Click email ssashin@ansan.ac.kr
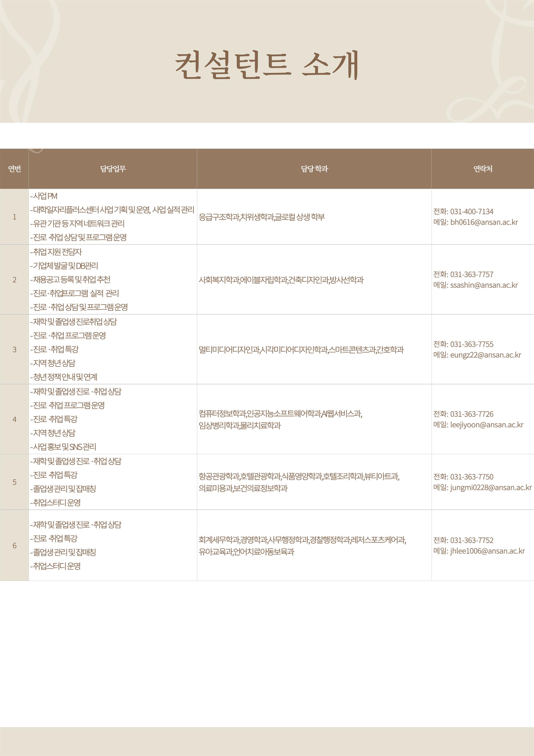534x756 pixels. click(484, 285)
